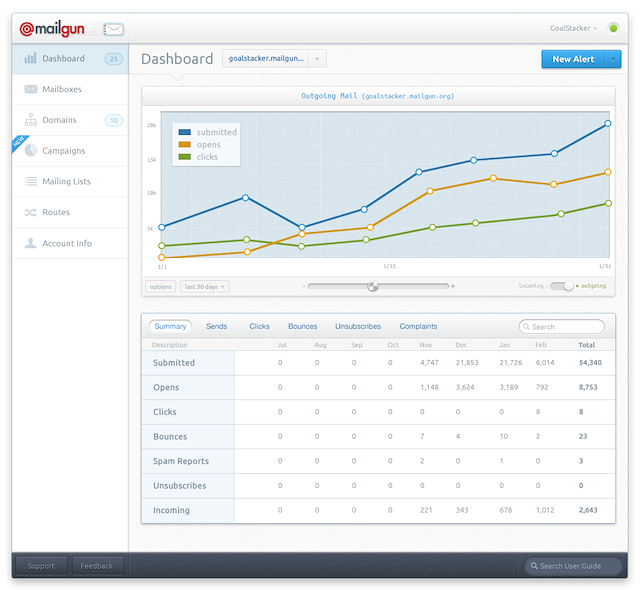Click the envelope icon beside the logo
Image resolution: width=640 pixels, height=590 pixels.
(113, 29)
